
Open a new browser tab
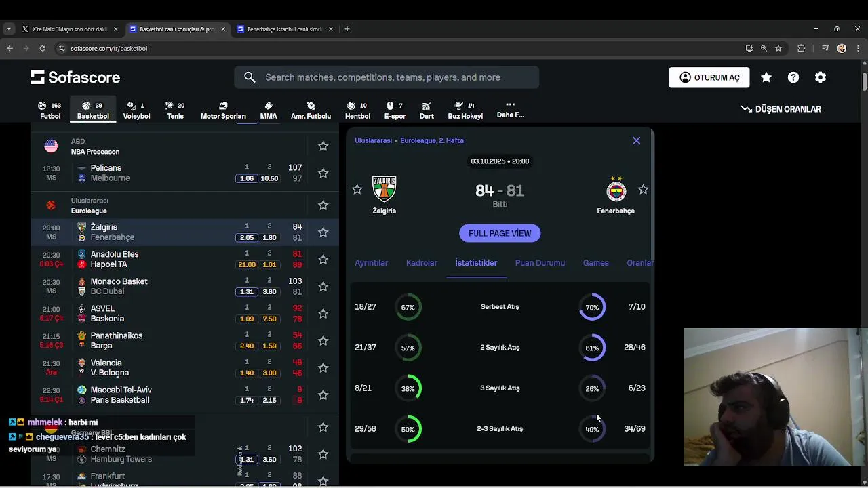pyautogui.click(x=347, y=29)
